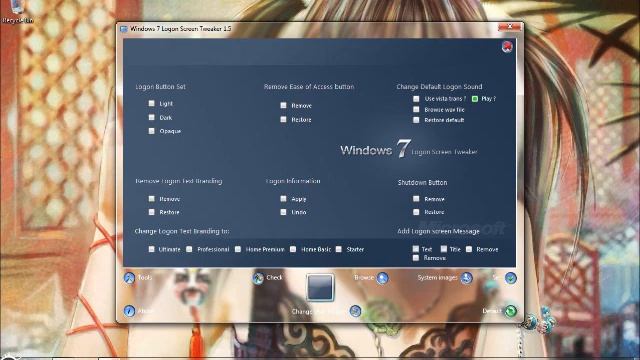Select Home Premium branding checkbox
Image resolution: width=640 pixels, height=360 pixels.
point(238,249)
